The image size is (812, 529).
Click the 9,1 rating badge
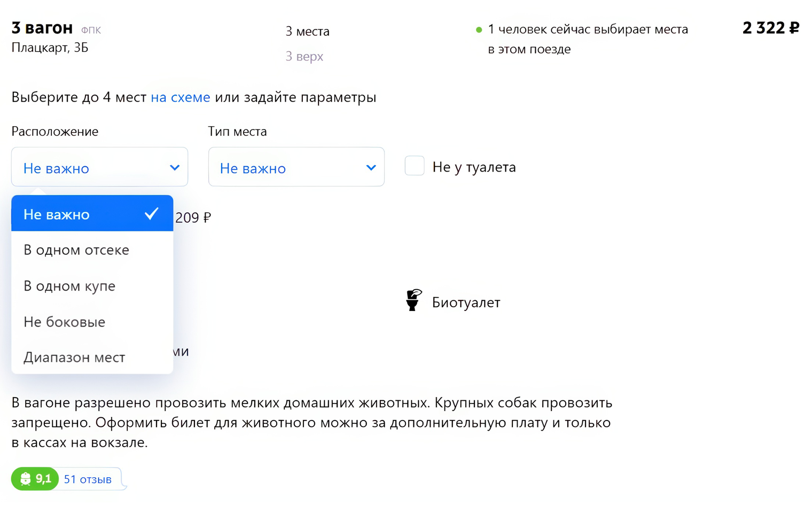[x=35, y=479]
